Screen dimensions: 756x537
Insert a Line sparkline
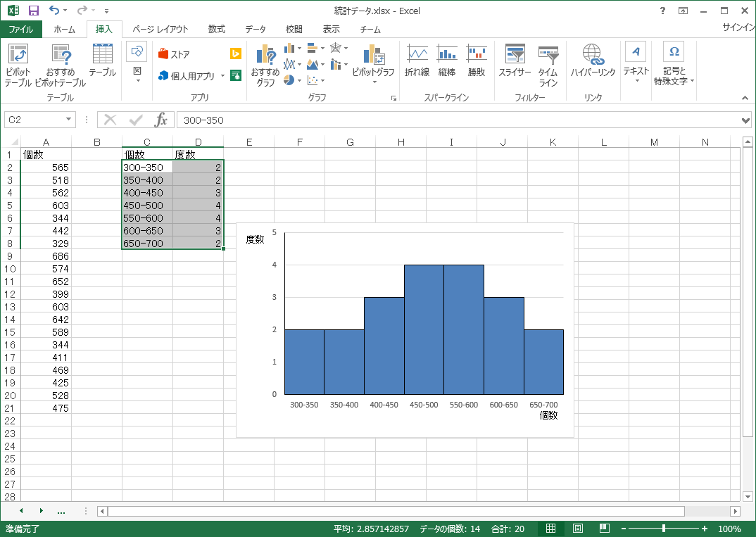pos(417,61)
